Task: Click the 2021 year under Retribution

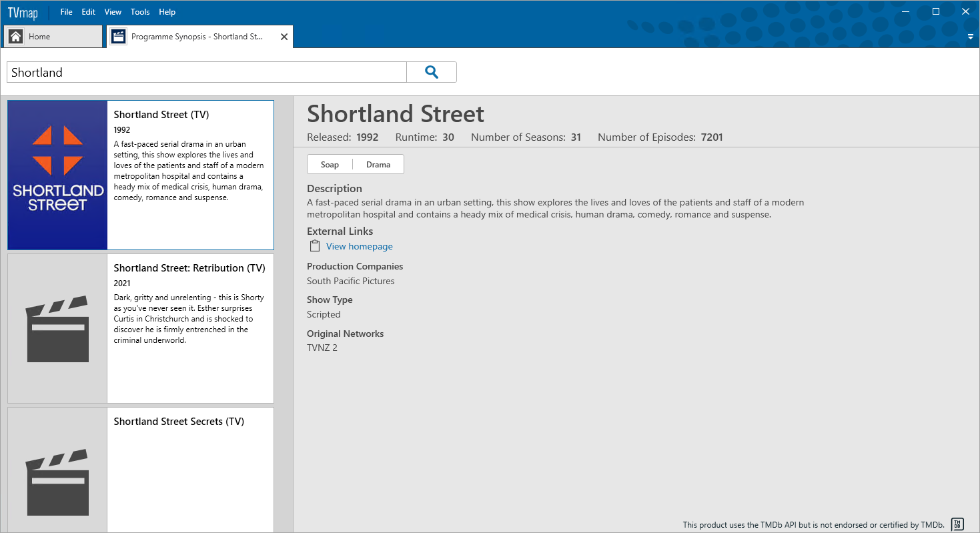Action: point(122,284)
